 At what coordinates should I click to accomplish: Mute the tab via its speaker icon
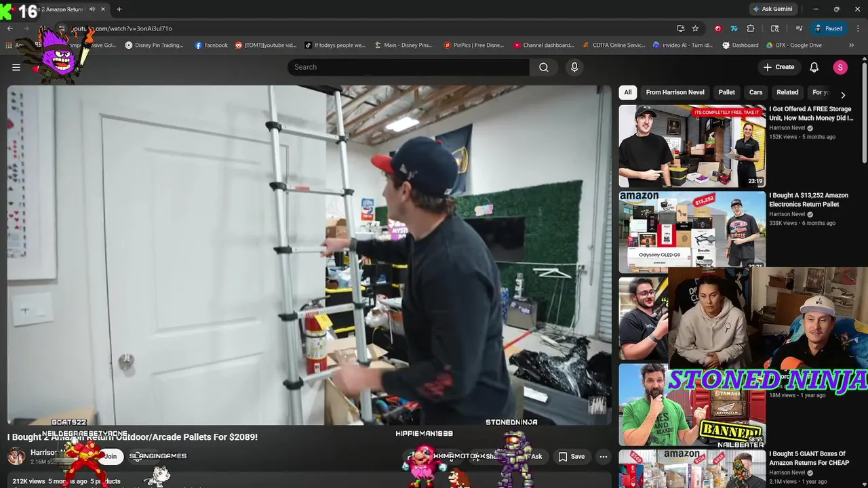[92, 9]
